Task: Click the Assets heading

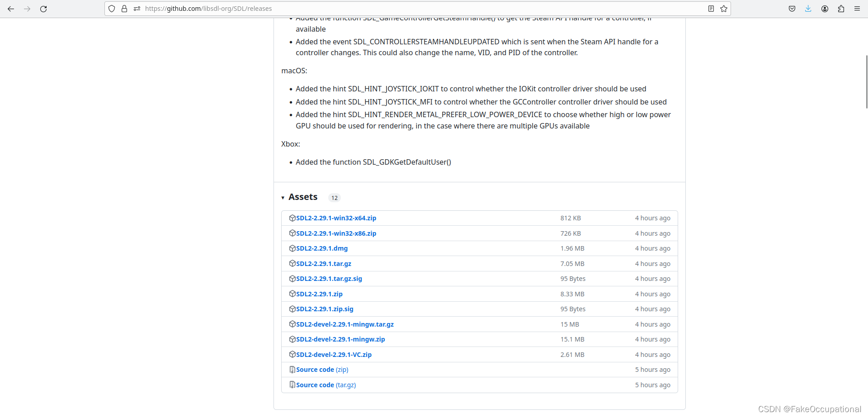Action: coord(303,197)
